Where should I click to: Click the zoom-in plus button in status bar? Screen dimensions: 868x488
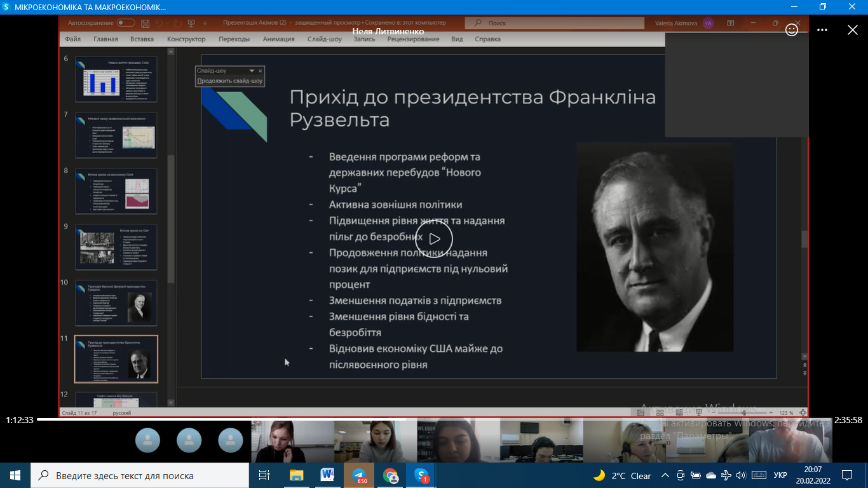coord(771,412)
